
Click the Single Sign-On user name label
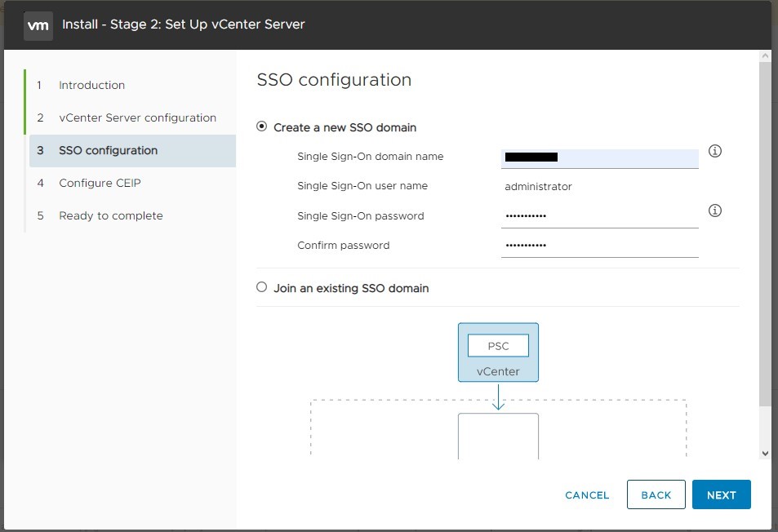pyautogui.click(x=362, y=186)
